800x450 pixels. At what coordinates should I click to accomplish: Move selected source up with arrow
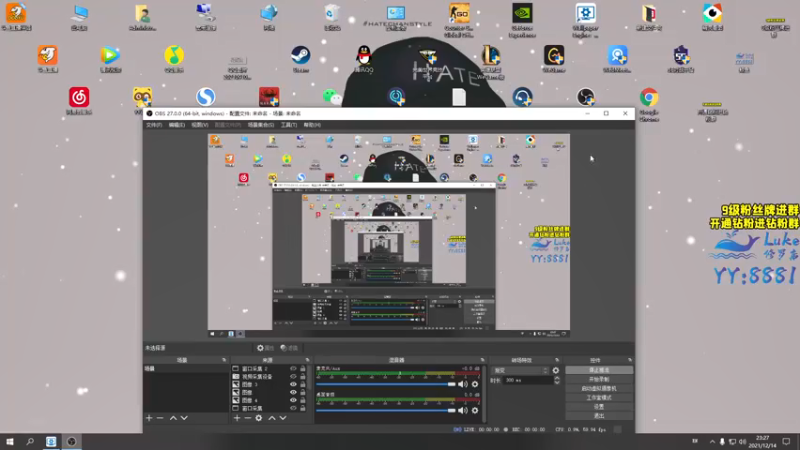[272, 418]
